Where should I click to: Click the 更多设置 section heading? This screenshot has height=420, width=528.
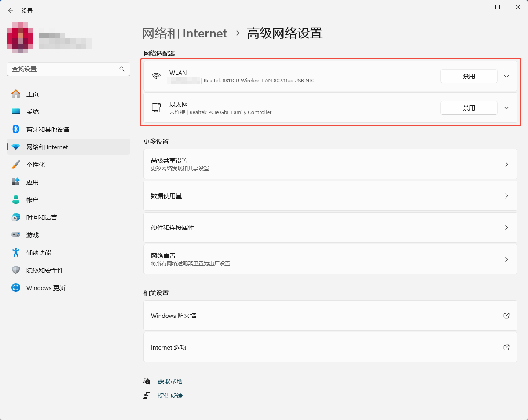156,142
